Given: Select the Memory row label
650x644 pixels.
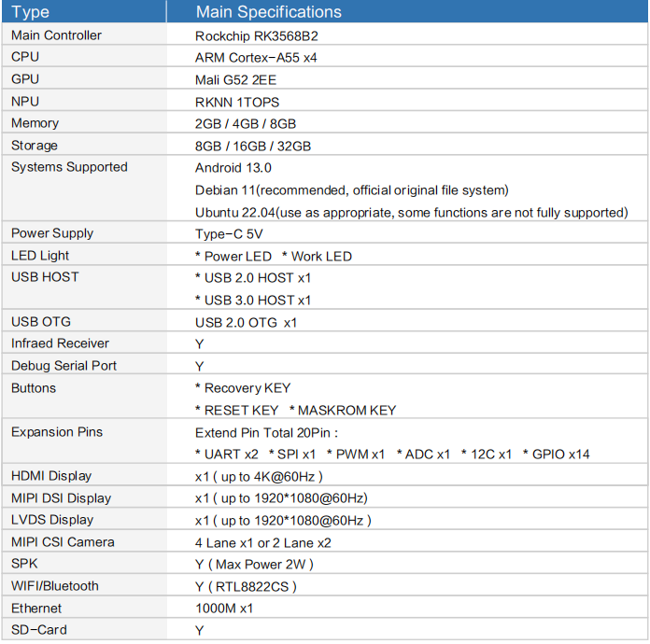Looking at the screenshot, I should 35,123.
